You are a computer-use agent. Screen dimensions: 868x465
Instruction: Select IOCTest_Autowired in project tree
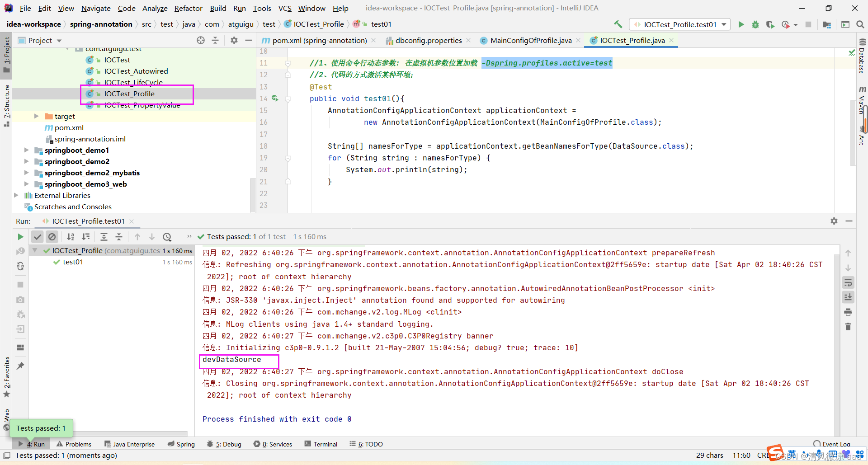[x=136, y=71]
